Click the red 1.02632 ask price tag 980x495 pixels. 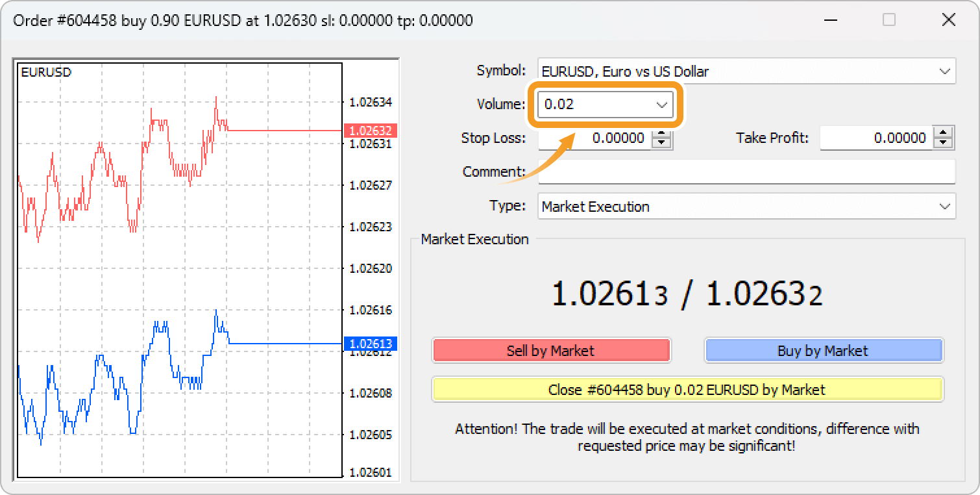click(369, 131)
